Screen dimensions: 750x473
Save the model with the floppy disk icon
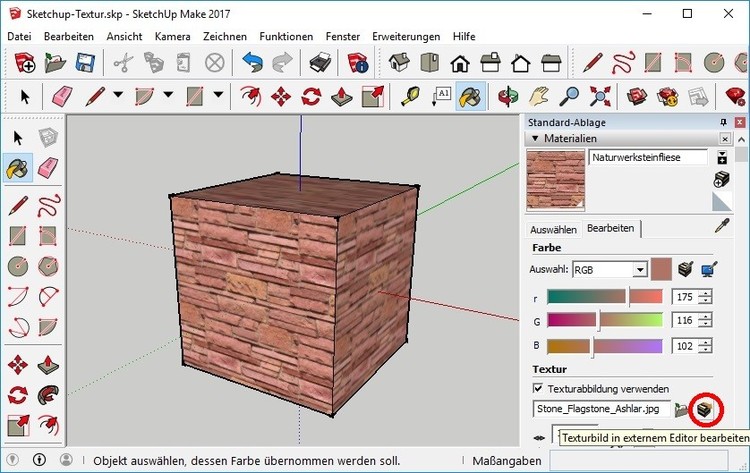click(86, 63)
